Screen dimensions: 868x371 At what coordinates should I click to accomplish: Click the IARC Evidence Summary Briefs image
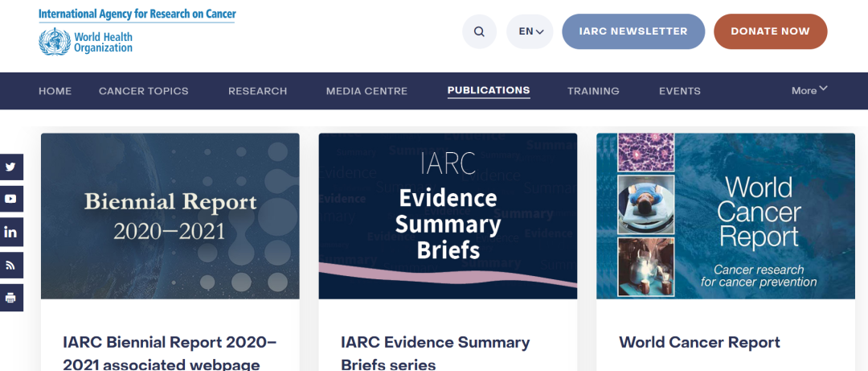click(x=448, y=216)
